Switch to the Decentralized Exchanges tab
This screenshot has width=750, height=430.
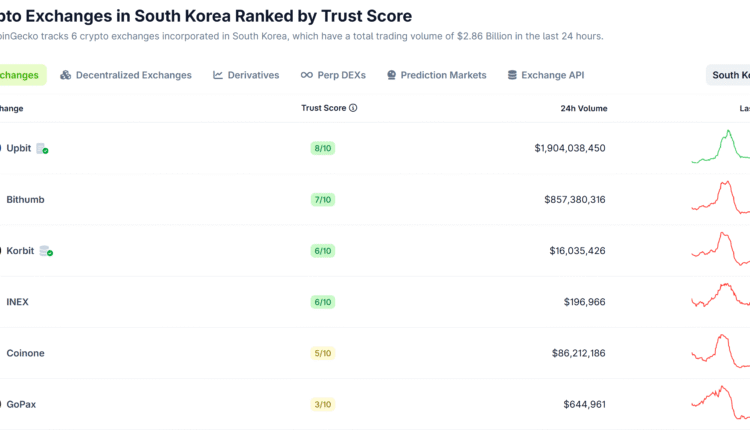(x=133, y=75)
